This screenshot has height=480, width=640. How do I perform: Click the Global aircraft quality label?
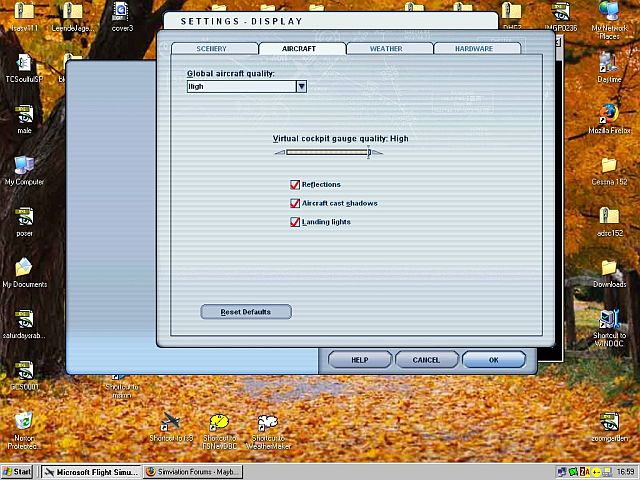tap(231, 74)
